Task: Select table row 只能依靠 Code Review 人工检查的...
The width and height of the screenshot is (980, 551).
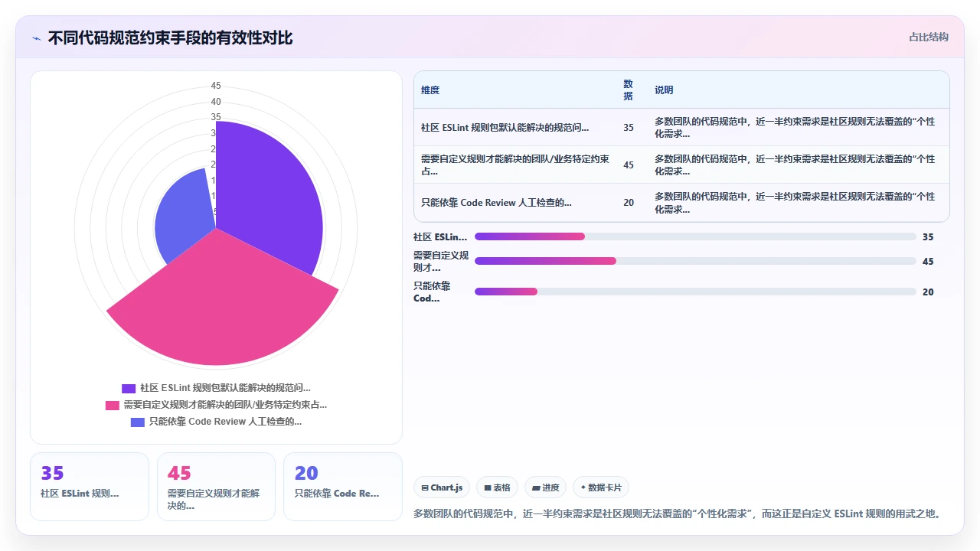Action: 681,203
